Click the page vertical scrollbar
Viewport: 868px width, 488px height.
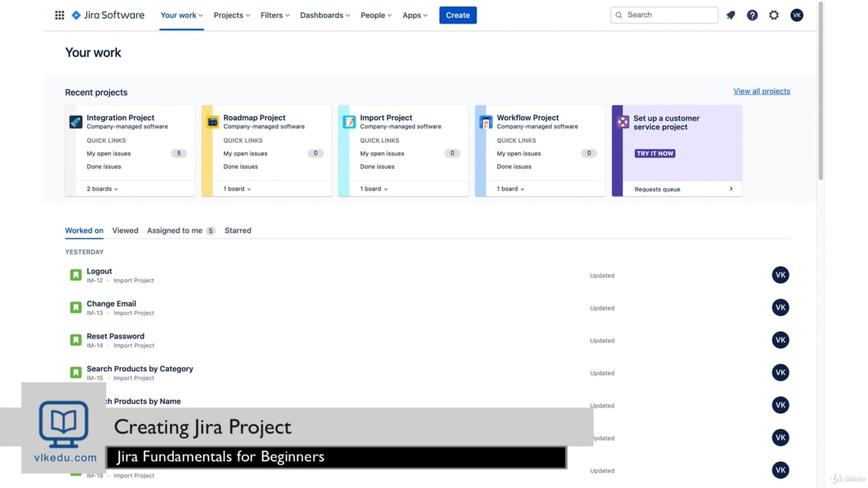(x=821, y=91)
